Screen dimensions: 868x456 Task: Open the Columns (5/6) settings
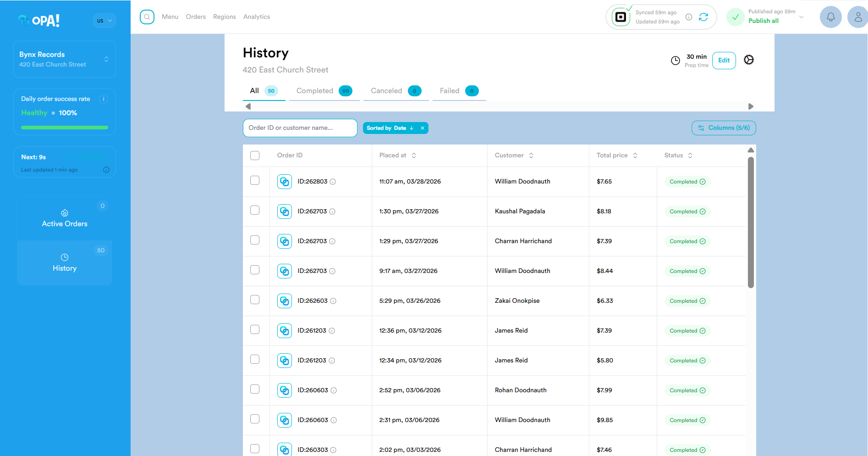(x=723, y=128)
